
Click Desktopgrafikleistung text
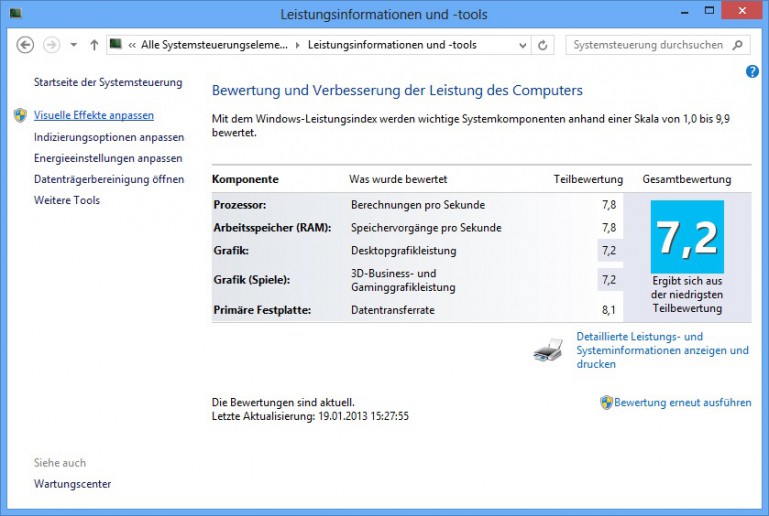point(404,251)
